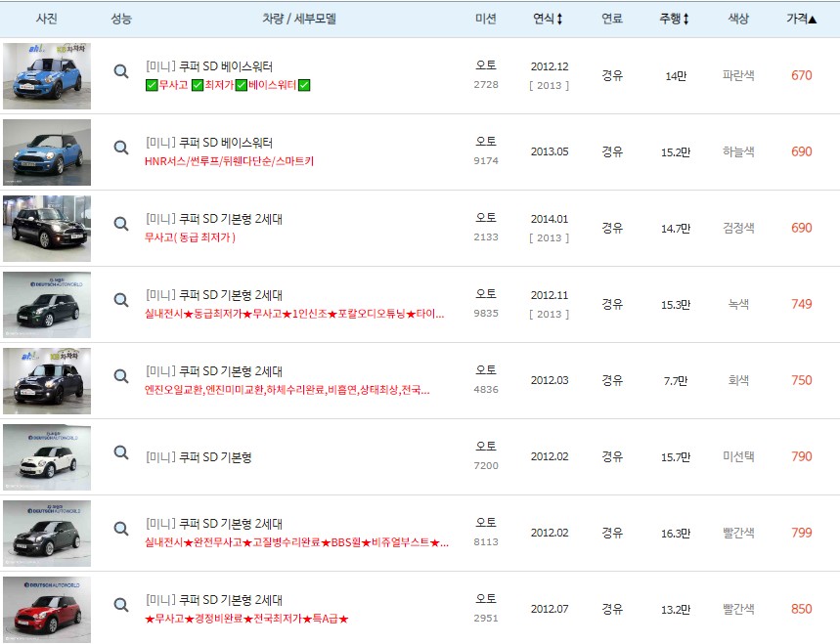Open performance report magnifier for 670 listing
This screenshot has width=840, height=644.
click(x=121, y=71)
